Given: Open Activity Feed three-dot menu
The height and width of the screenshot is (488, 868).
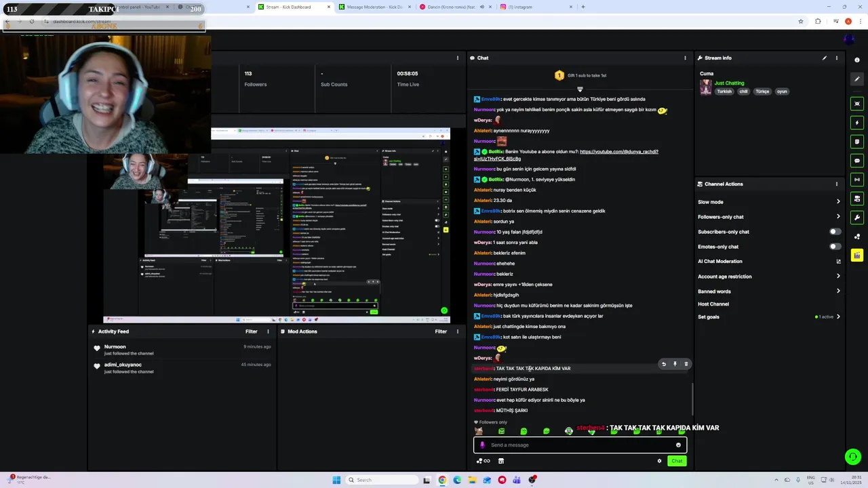Looking at the screenshot, I should (268, 331).
